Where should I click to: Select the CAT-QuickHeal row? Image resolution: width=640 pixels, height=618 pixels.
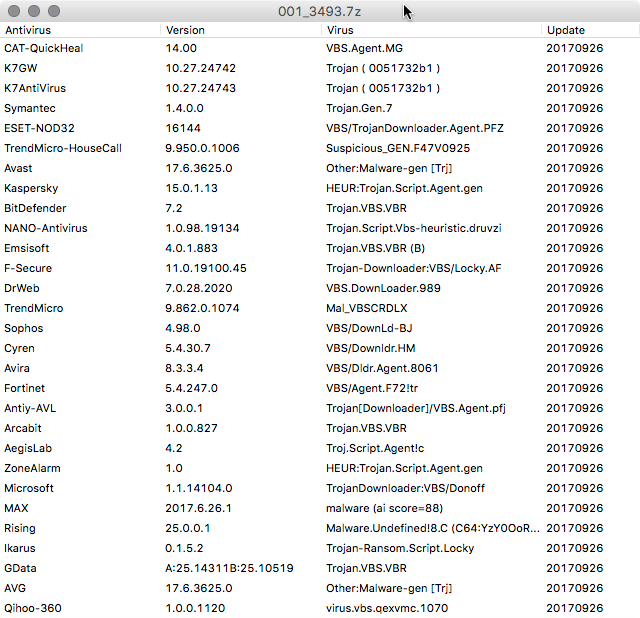[320, 48]
